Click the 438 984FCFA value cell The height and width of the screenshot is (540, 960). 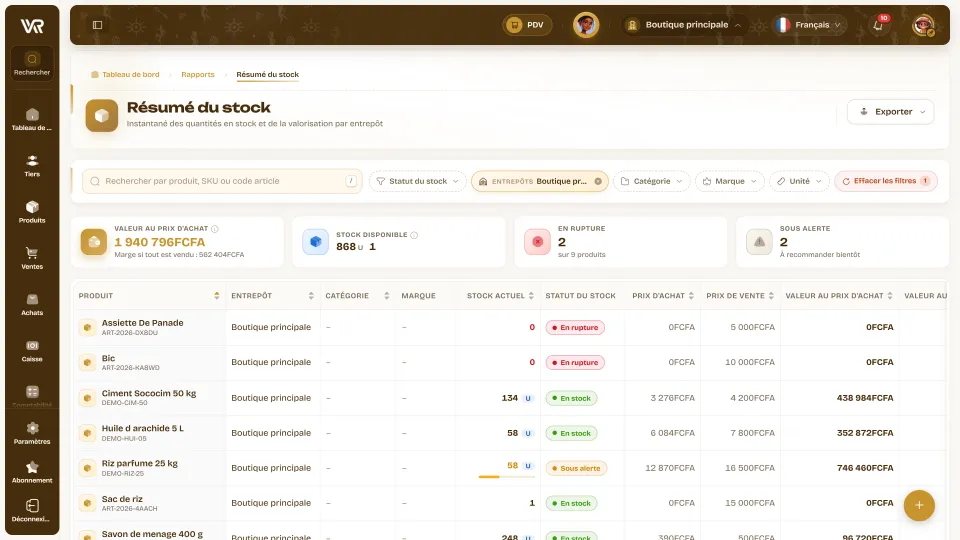[864, 398]
